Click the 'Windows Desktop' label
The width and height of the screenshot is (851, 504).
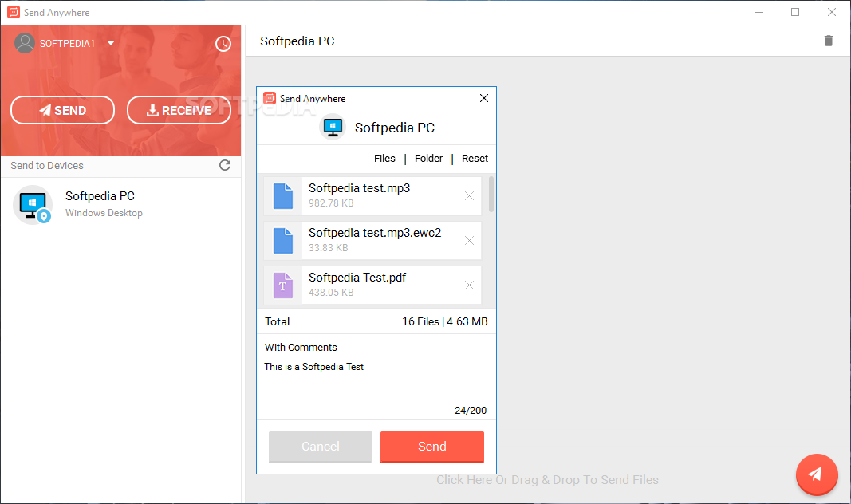click(x=104, y=213)
